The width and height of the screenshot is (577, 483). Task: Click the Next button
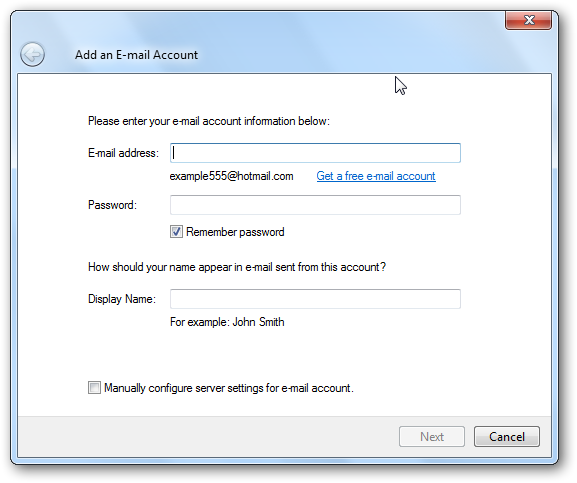(432, 437)
